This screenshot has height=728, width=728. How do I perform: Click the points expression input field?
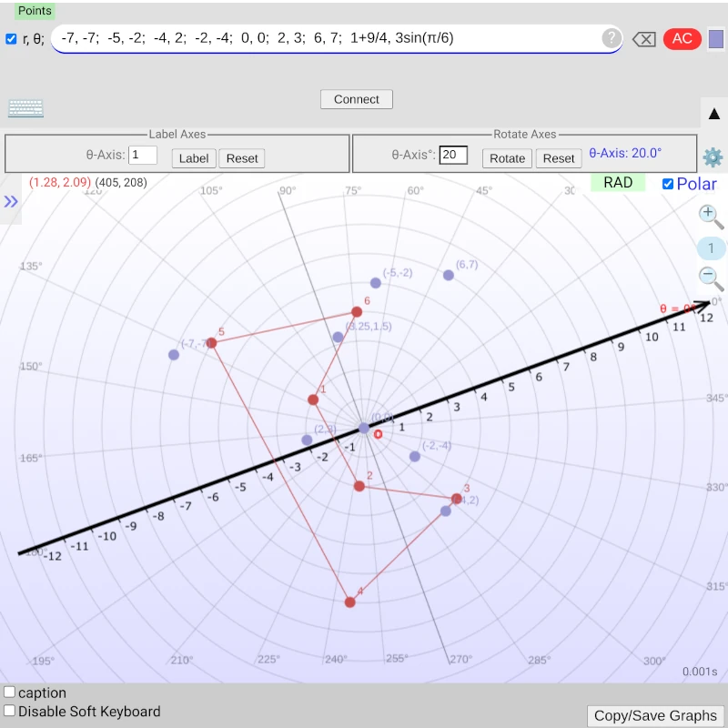tap(336, 38)
